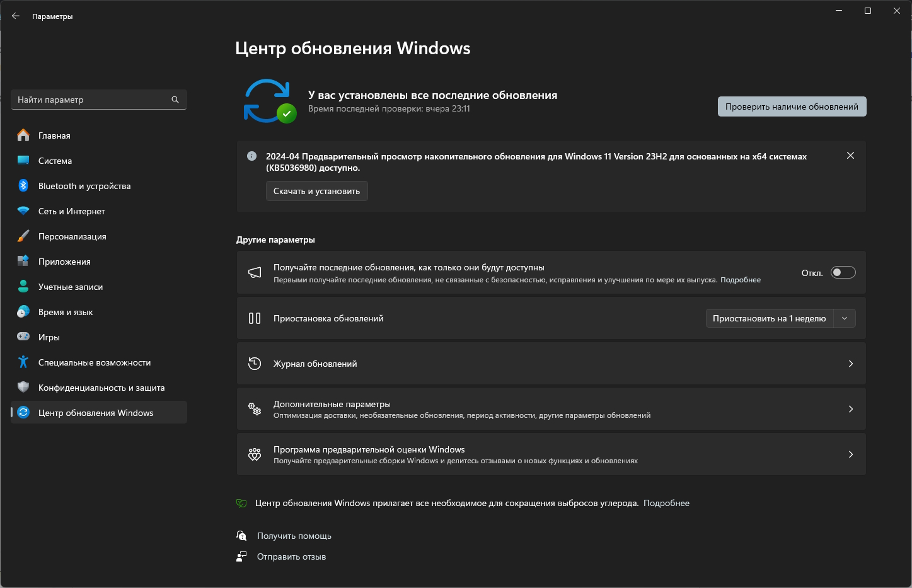
Task: Open the Главная sidebar section
Action: 99,135
